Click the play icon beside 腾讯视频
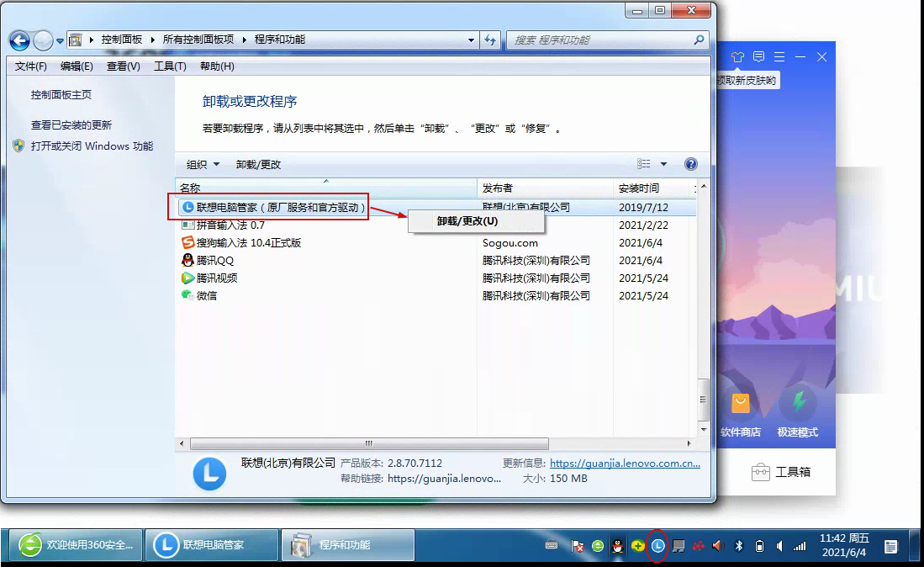The image size is (924, 567). pyautogui.click(x=187, y=278)
